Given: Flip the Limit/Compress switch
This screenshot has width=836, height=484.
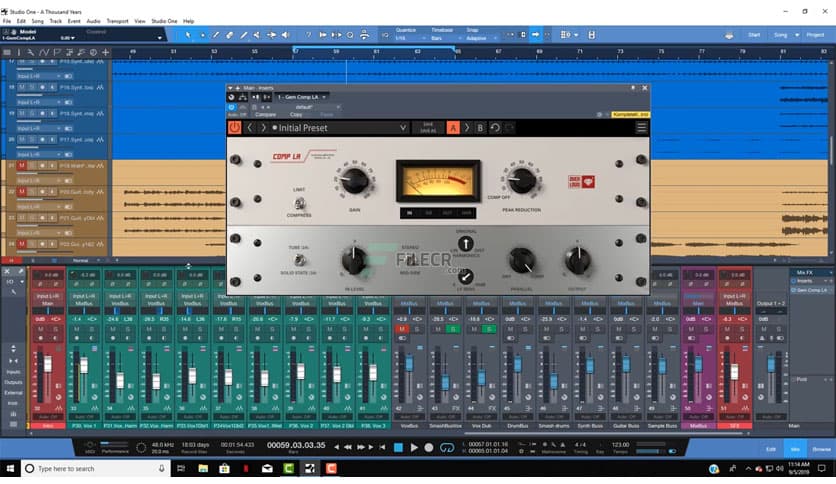Looking at the screenshot, I should click(x=300, y=203).
